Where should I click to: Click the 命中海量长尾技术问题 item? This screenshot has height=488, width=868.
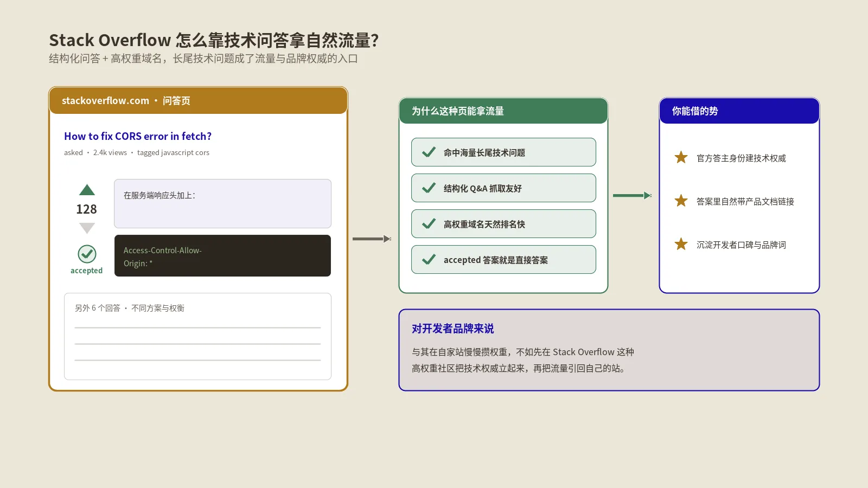(503, 152)
